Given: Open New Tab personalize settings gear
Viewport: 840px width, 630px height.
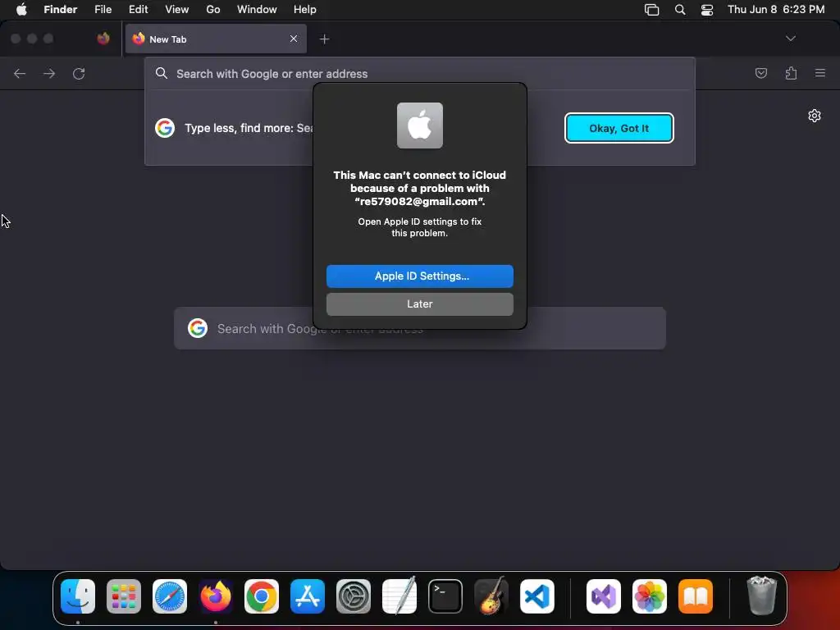Looking at the screenshot, I should (x=815, y=116).
